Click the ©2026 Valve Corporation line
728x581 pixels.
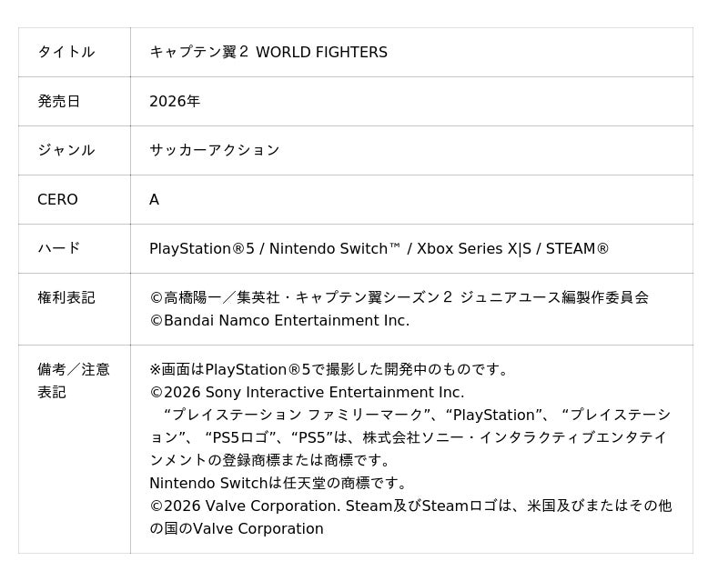409,506
